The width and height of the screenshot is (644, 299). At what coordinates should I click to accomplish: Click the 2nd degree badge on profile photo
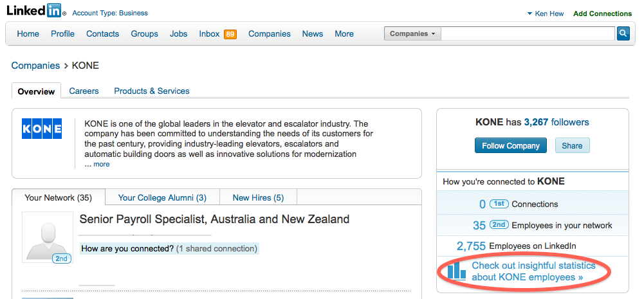62,258
